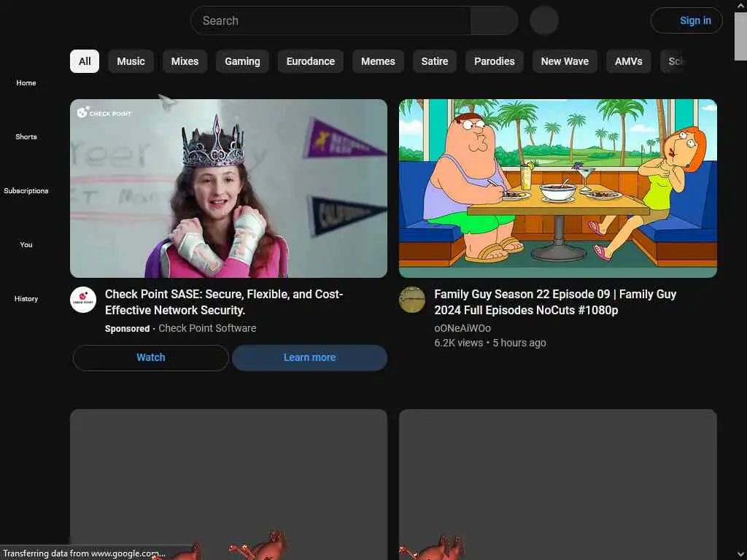Click the page vertical scrollbar thumb
The height and width of the screenshot is (560, 747).
point(741,37)
